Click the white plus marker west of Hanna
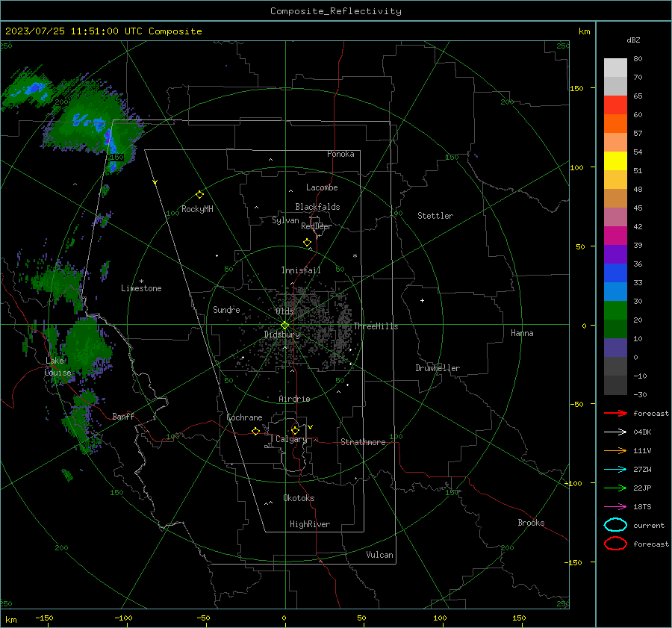 click(x=422, y=300)
